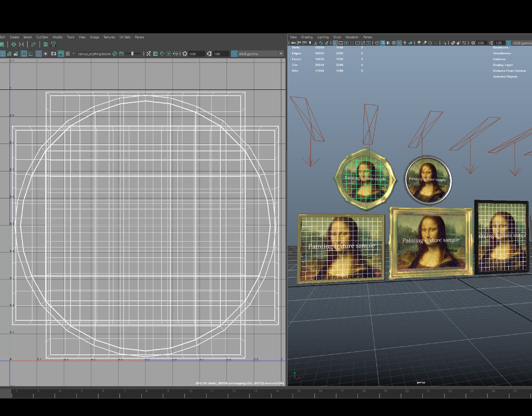The height and width of the screenshot is (416, 532).
Task: Toggle color management in UV Editor
Action: pyautogui.click(x=234, y=54)
